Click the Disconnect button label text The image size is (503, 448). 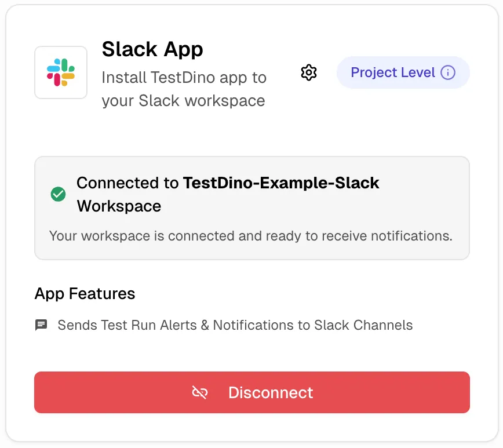(270, 392)
